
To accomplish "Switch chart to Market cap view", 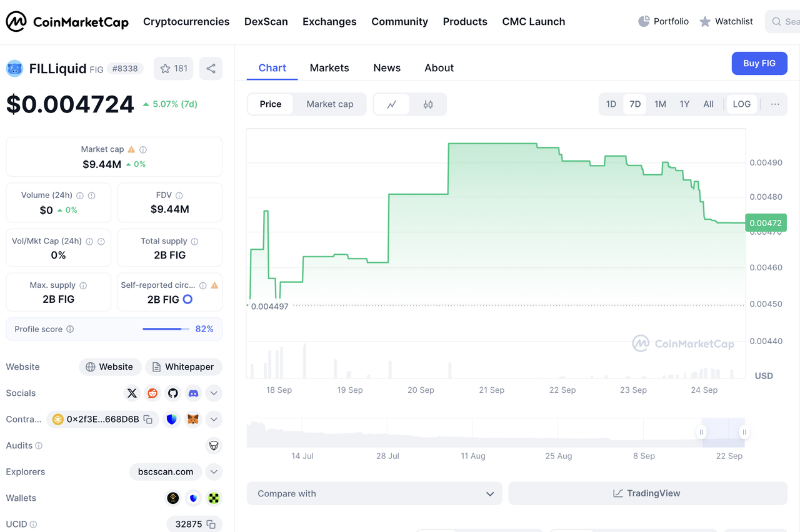I will coord(330,104).
